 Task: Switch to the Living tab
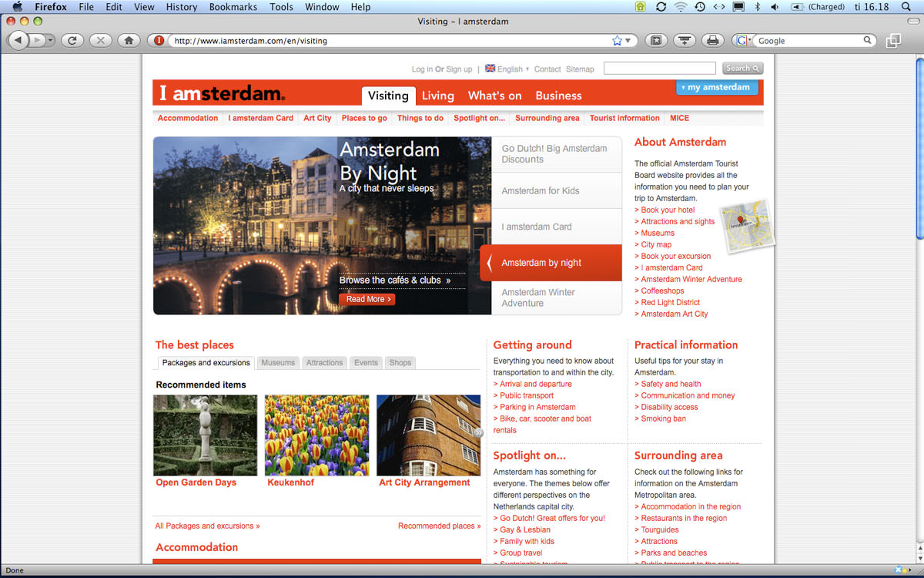point(438,96)
